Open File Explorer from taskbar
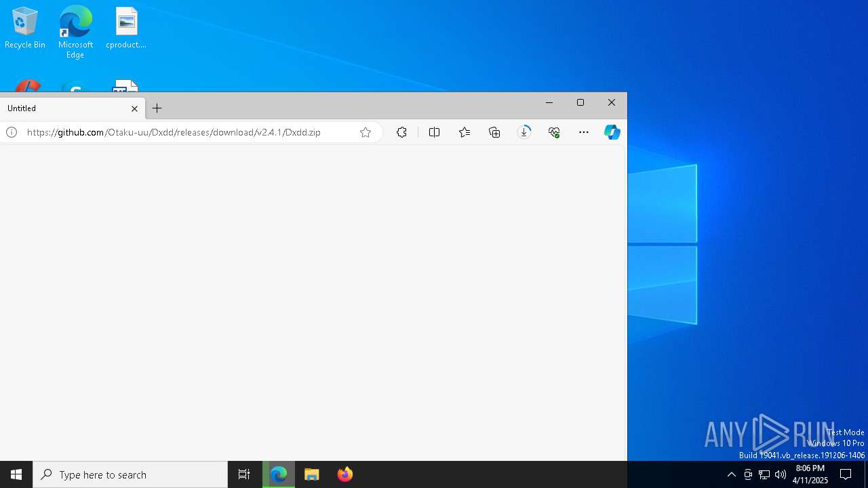Image resolution: width=868 pixels, height=488 pixels. click(x=312, y=474)
